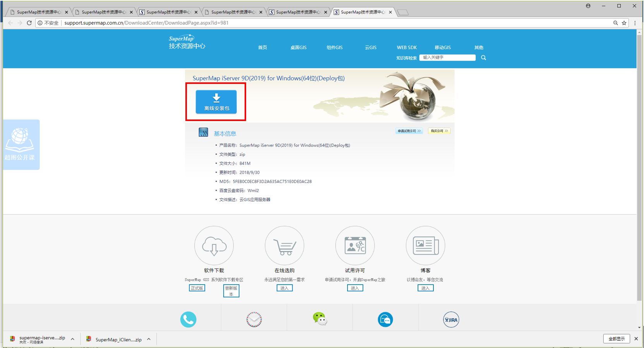Open the WEB SDK menu item
This screenshot has width=644, height=348.
click(x=407, y=48)
